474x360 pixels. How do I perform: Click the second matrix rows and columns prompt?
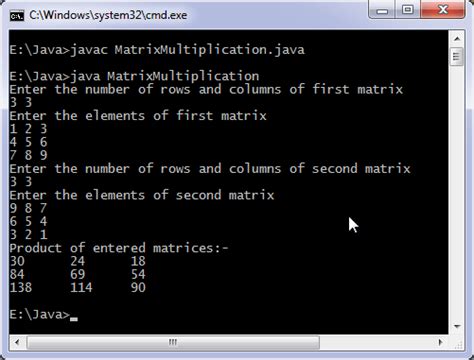coord(210,169)
